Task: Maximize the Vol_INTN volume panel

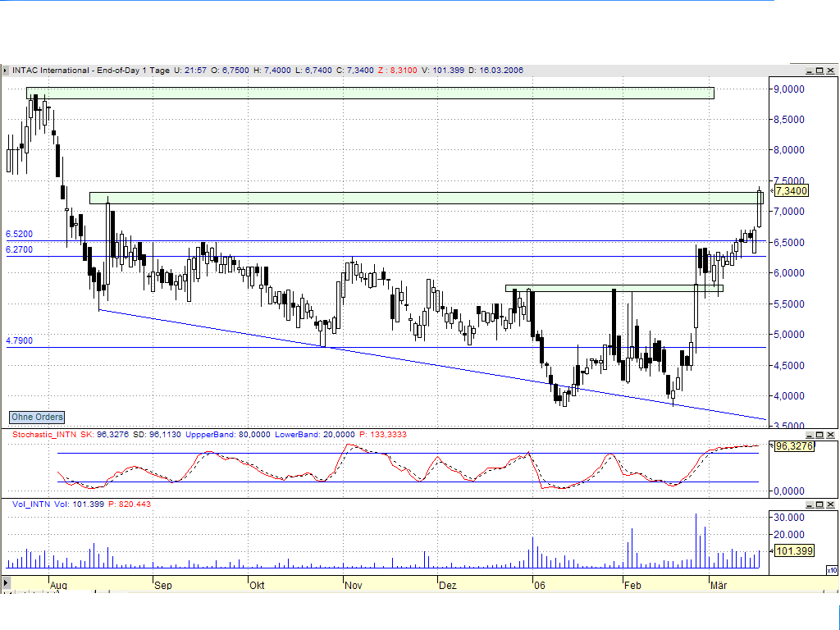Action: [x=819, y=506]
